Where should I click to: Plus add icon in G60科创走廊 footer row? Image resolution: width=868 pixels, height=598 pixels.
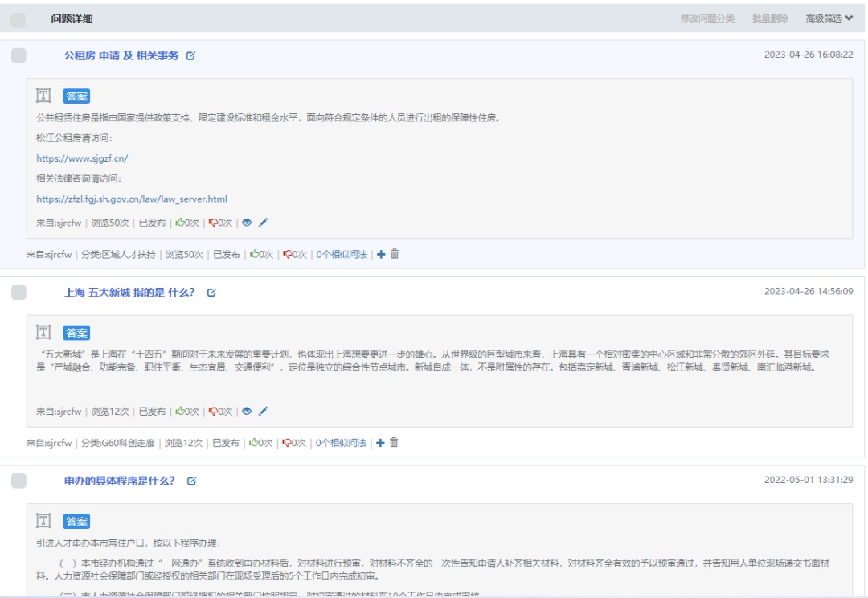click(x=380, y=442)
